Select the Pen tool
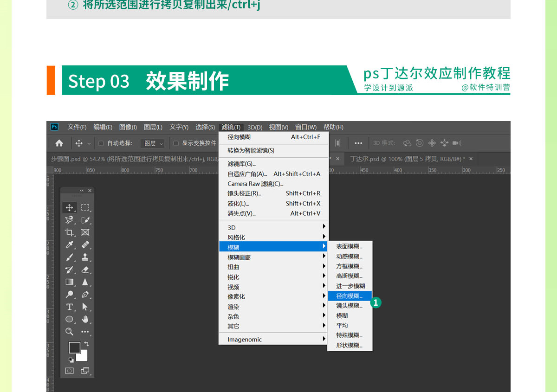Screen dimensions: 557x392 coord(85,295)
